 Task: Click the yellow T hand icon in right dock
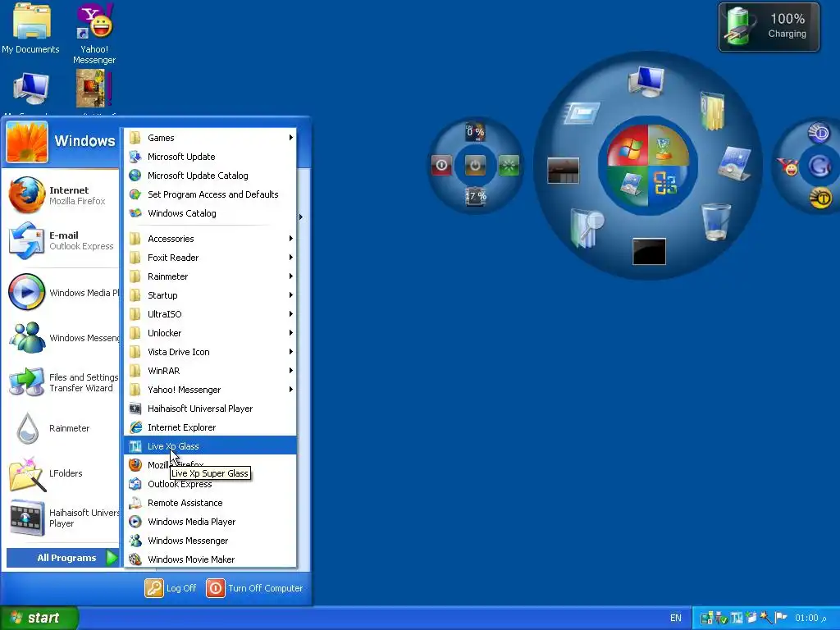[820, 199]
